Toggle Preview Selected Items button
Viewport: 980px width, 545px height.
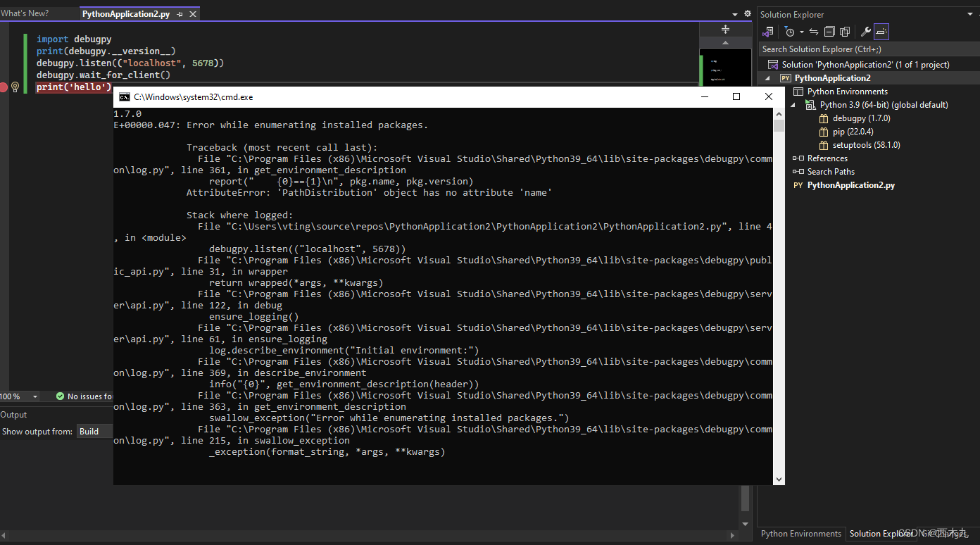pyautogui.click(x=881, y=32)
